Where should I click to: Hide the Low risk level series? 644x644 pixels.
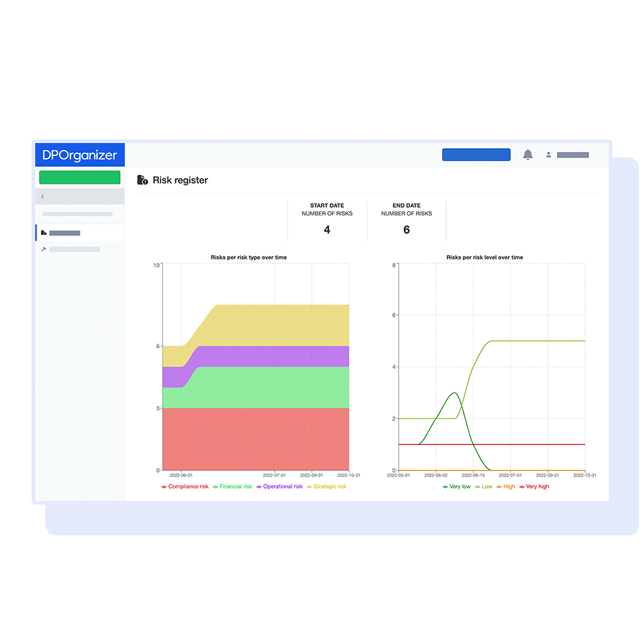(483, 487)
